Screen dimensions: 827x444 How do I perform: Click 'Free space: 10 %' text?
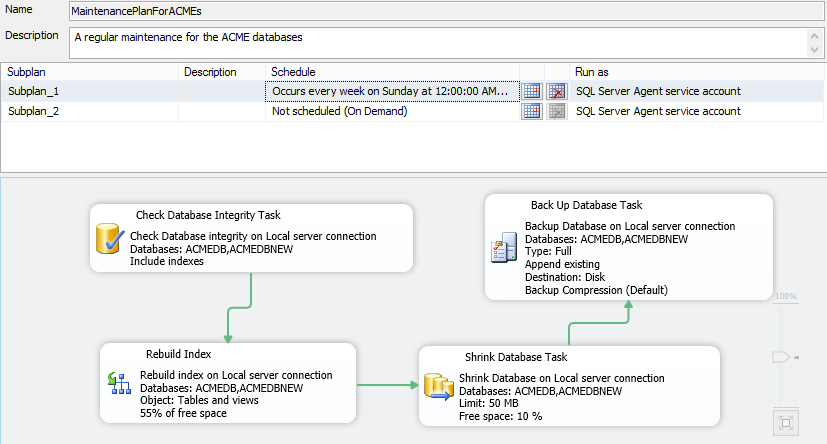(x=500, y=416)
